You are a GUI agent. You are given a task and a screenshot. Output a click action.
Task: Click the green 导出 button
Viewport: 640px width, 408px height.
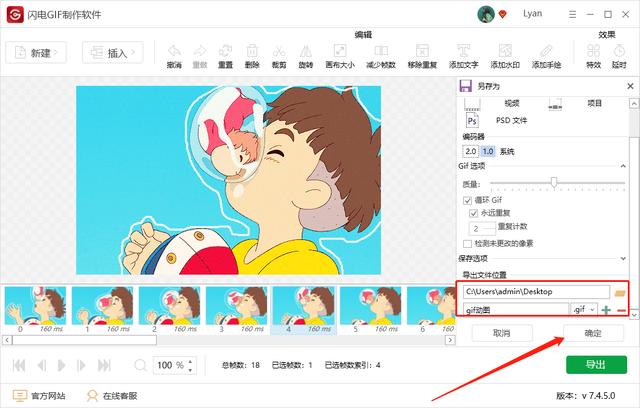596,365
